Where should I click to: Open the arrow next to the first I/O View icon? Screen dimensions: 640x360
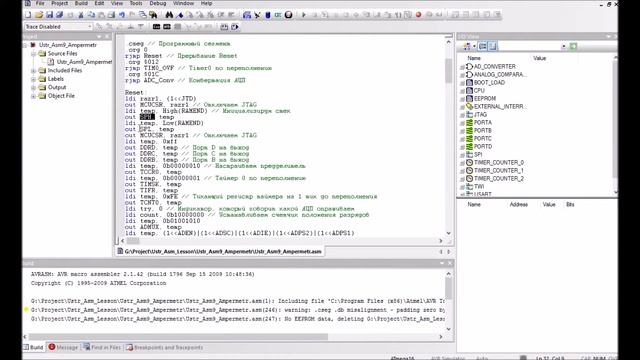474,47
